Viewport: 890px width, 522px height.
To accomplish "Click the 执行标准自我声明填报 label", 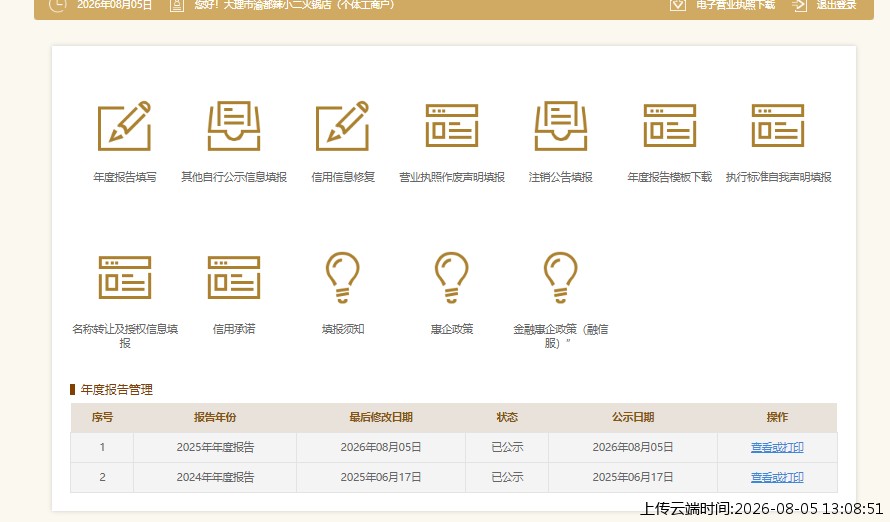I will point(778,177).
